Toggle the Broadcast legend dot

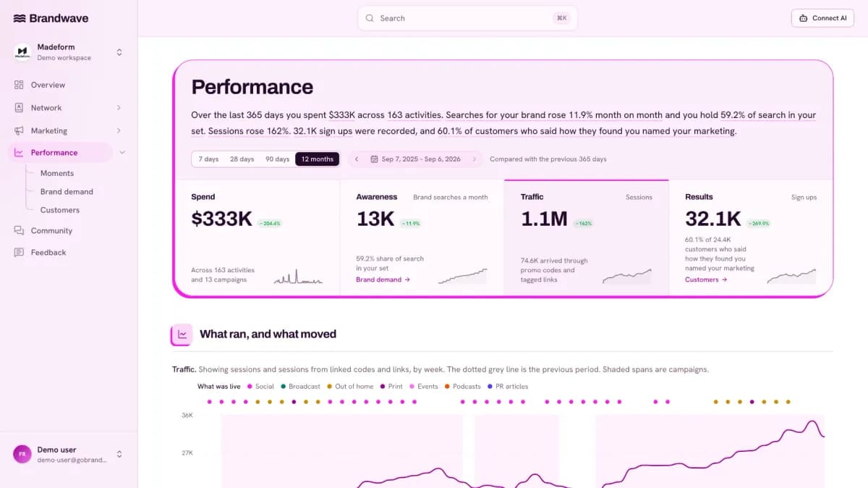click(283, 387)
